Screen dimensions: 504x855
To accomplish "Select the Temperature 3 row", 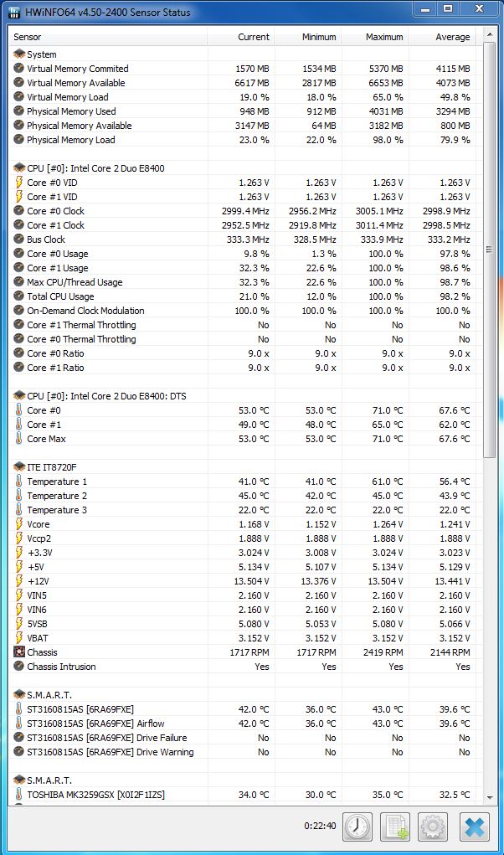I will [243, 510].
